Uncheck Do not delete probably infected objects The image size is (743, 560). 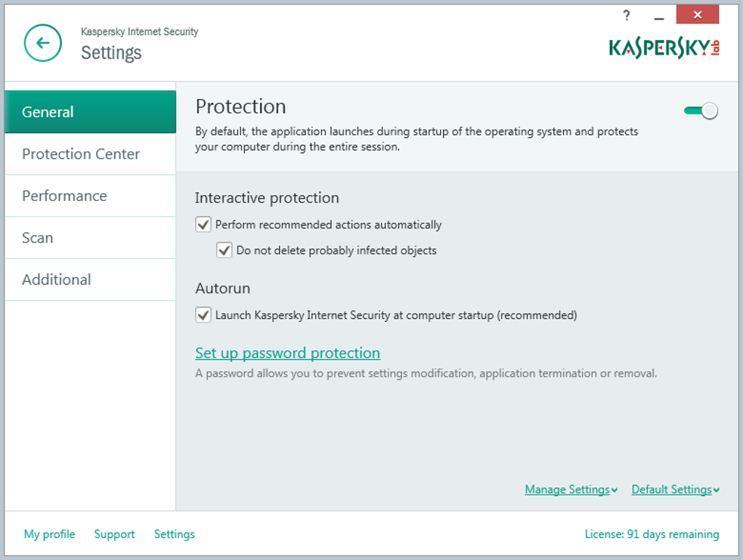(x=224, y=251)
